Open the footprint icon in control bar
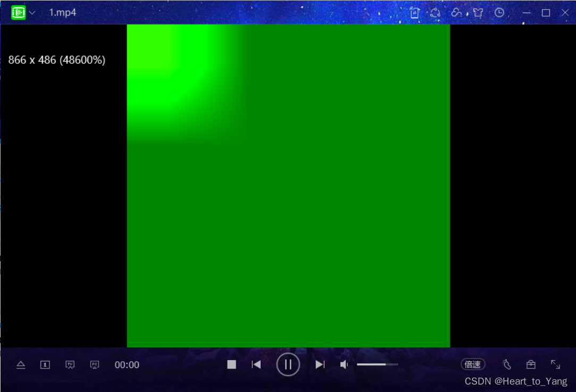The width and height of the screenshot is (576, 392). [507, 364]
